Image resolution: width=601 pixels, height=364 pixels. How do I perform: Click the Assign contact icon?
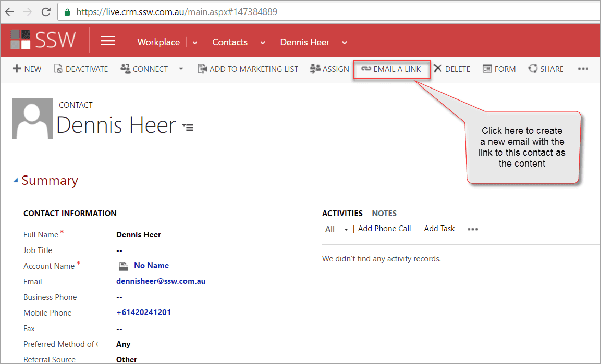[x=315, y=69]
